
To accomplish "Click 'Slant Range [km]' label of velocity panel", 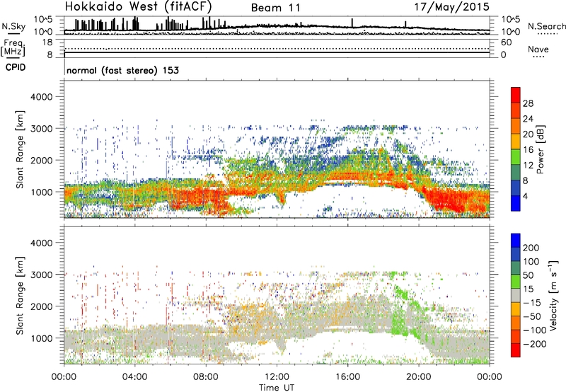I will (20, 296).
